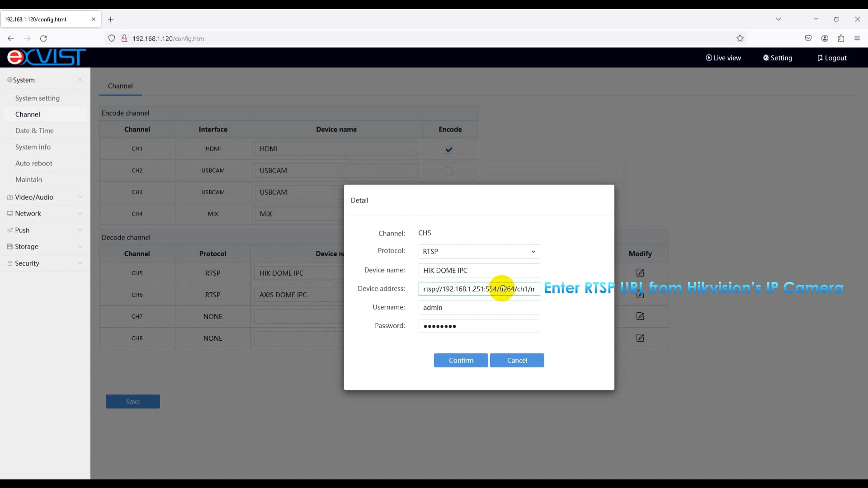Switch to the Channel tab

[x=120, y=86]
